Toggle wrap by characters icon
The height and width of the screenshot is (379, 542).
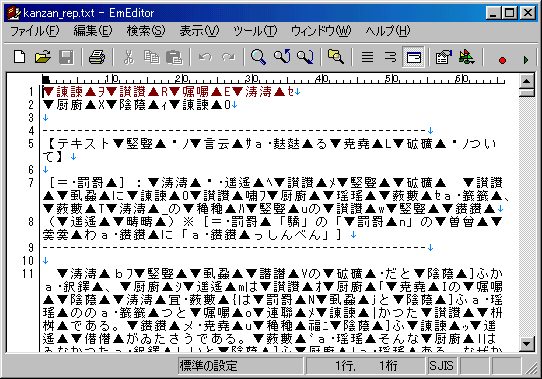click(390, 57)
